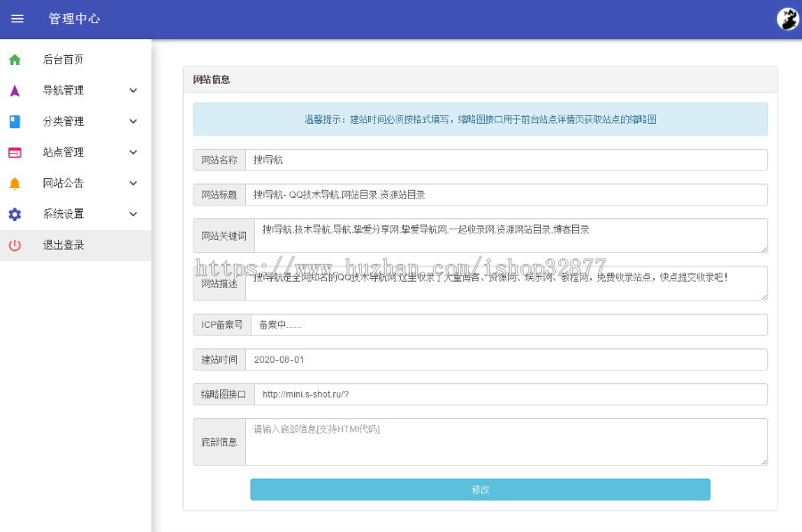
Task: Click the blue bookmark category icon
Action: point(15,121)
